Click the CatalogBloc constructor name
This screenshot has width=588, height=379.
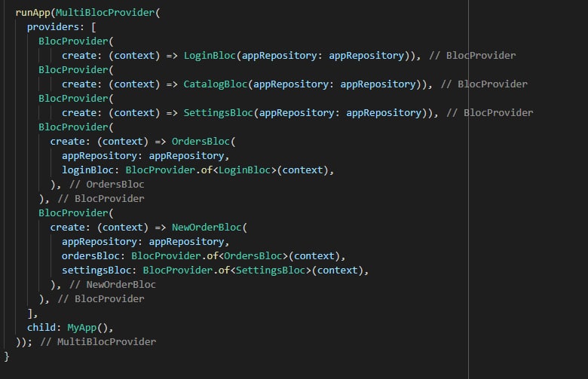tap(216, 84)
